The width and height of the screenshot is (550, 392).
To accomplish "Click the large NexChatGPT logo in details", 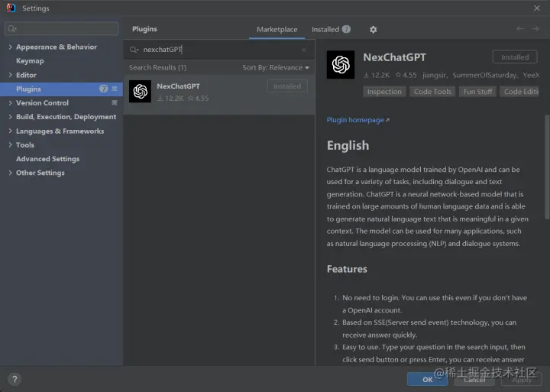I will click(341, 65).
